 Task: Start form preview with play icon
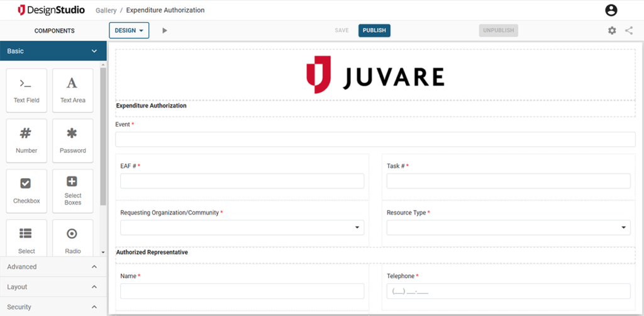pos(165,30)
